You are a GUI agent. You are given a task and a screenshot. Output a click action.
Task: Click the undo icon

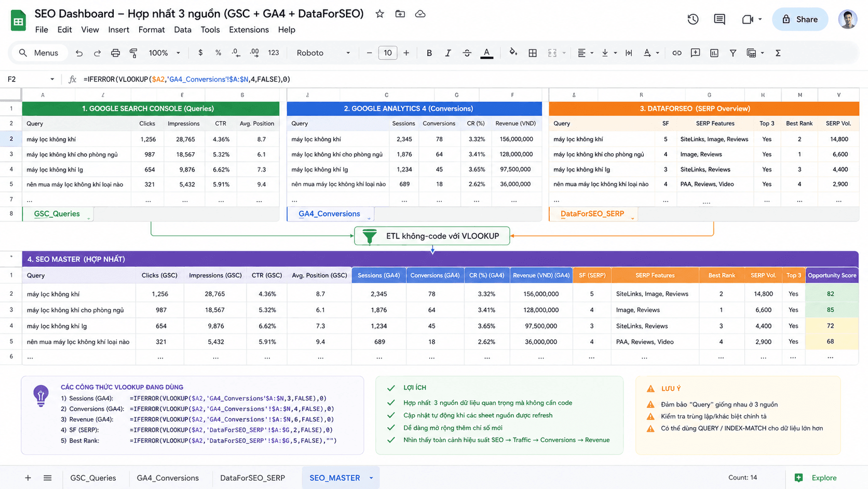click(79, 53)
